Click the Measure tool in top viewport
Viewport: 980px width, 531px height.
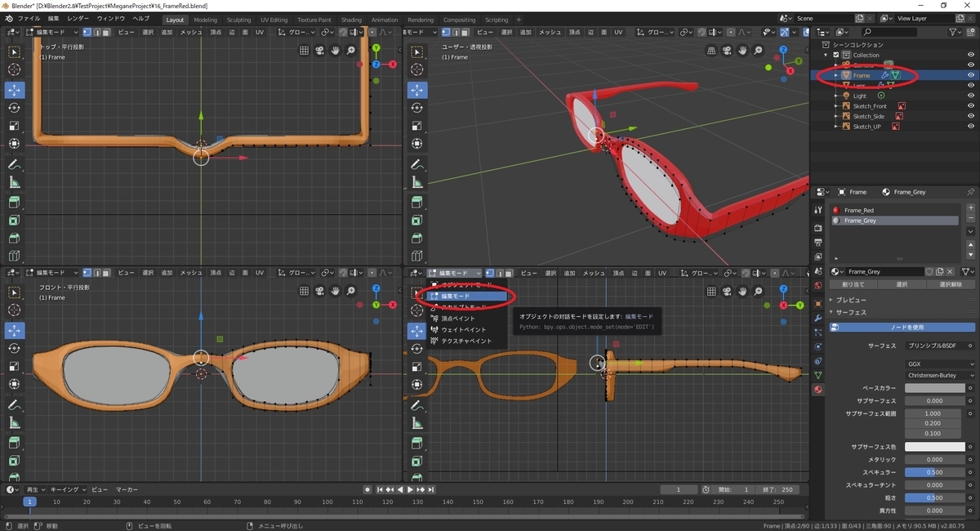click(14, 182)
